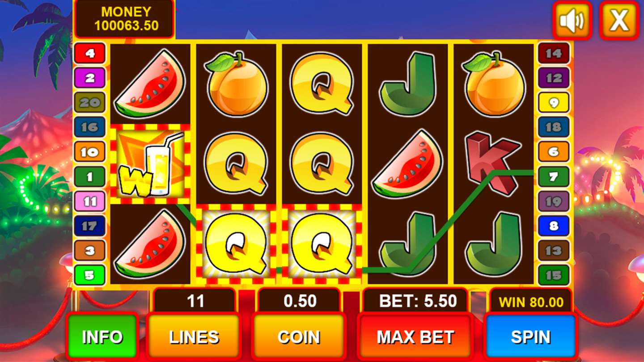644x362 pixels.
Task: Mute the game with the speaker icon
Action: [572, 20]
